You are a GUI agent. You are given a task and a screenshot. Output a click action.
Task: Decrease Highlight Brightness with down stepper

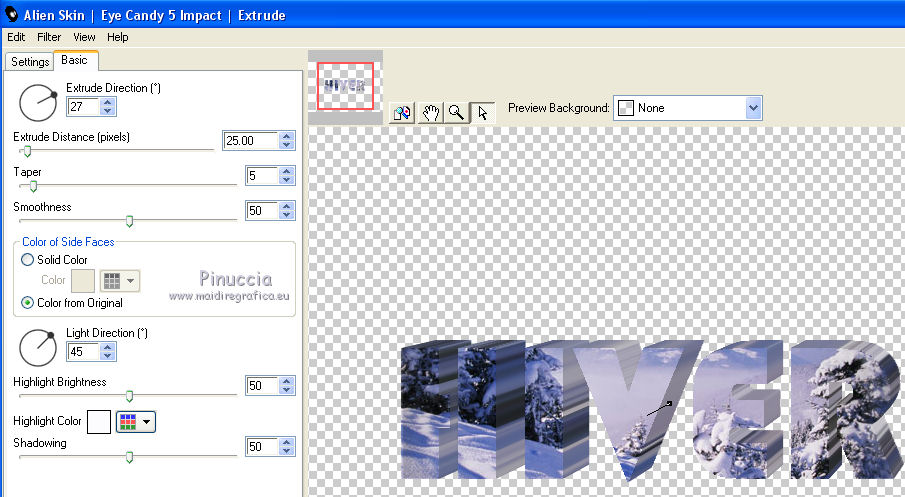[286, 390]
